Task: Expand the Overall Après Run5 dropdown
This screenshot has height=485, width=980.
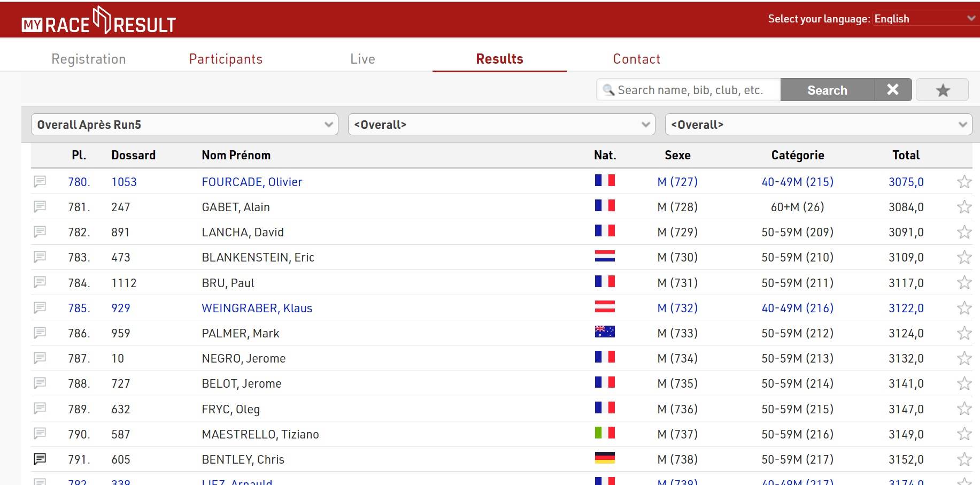Action: (x=184, y=125)
